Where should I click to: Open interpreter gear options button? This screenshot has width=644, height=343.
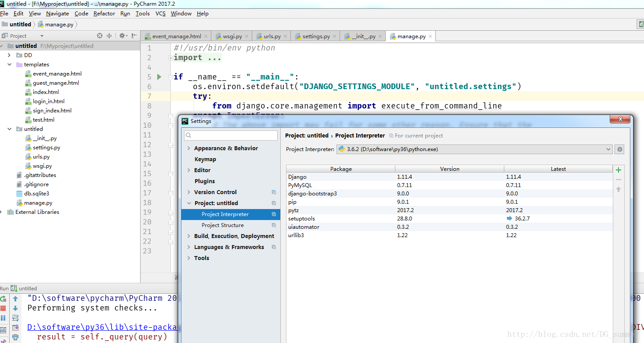(619, 149)
